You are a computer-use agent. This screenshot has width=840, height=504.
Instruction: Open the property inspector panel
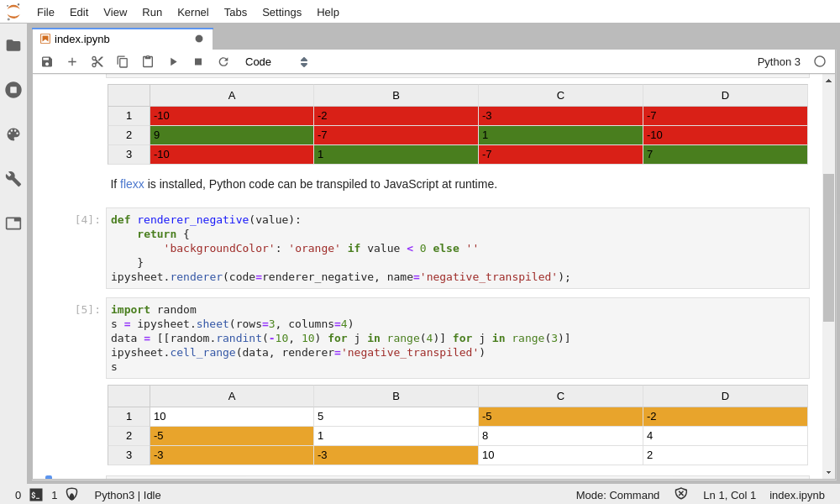pos(13,179)
